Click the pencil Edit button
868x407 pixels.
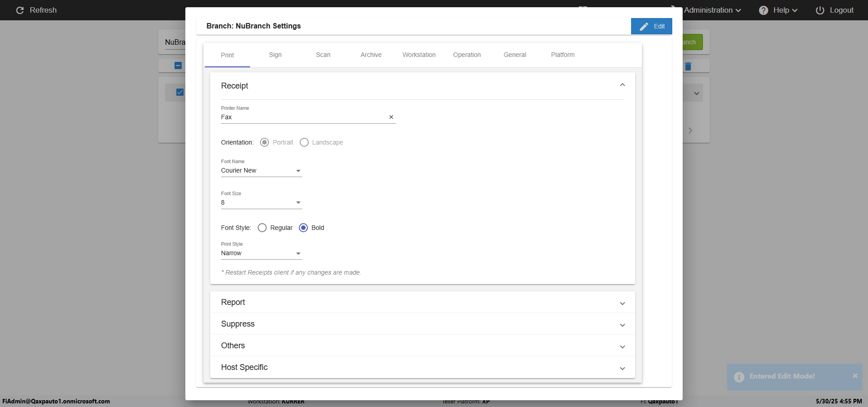(651, 26)
